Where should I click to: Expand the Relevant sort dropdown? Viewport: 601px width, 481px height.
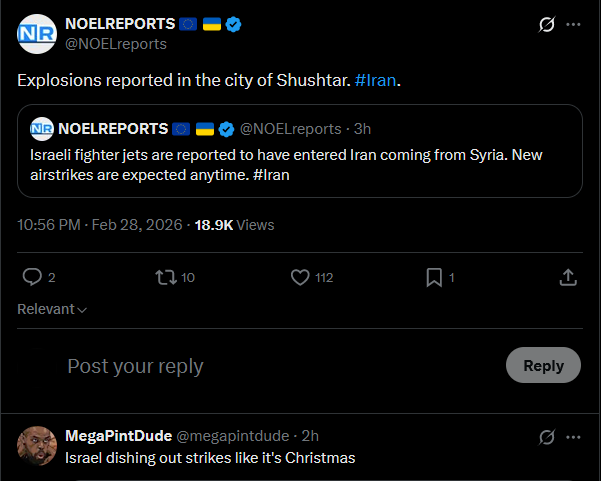tap(52, 309)
